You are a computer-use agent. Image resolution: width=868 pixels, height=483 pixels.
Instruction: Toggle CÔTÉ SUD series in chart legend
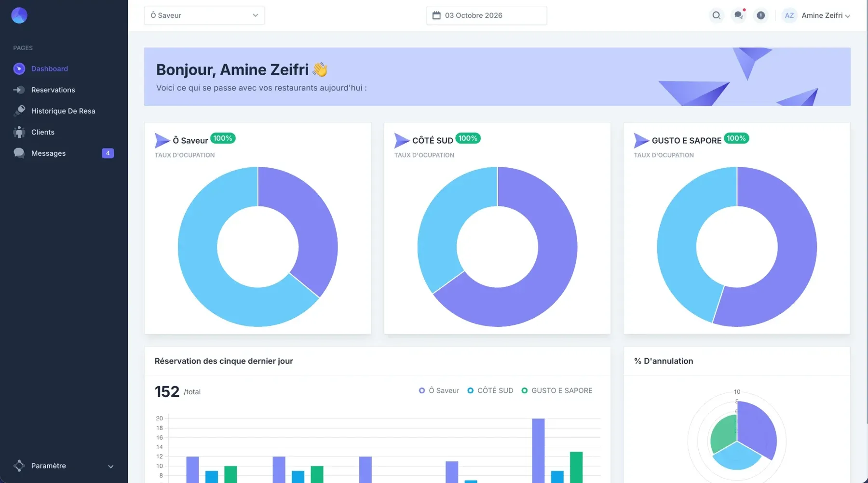[490, 390]
